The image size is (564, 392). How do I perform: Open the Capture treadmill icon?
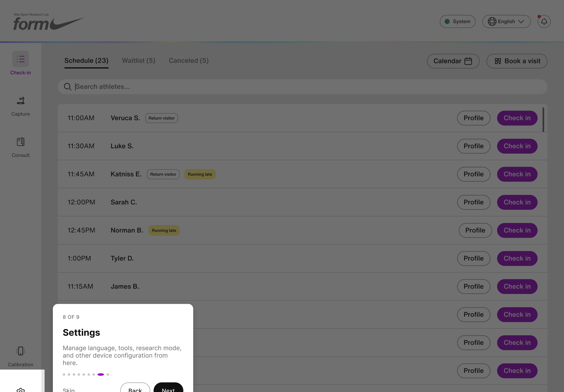(21, 100)
